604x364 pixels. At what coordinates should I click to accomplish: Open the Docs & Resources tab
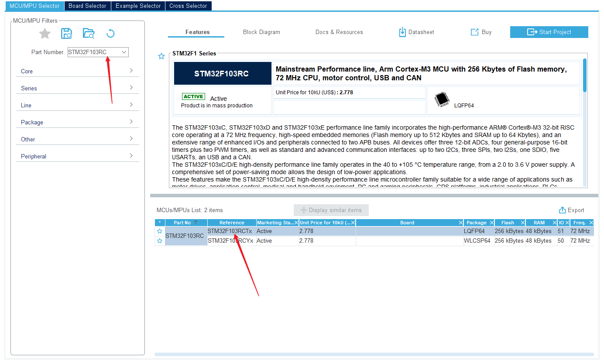(x=339, y=32)
